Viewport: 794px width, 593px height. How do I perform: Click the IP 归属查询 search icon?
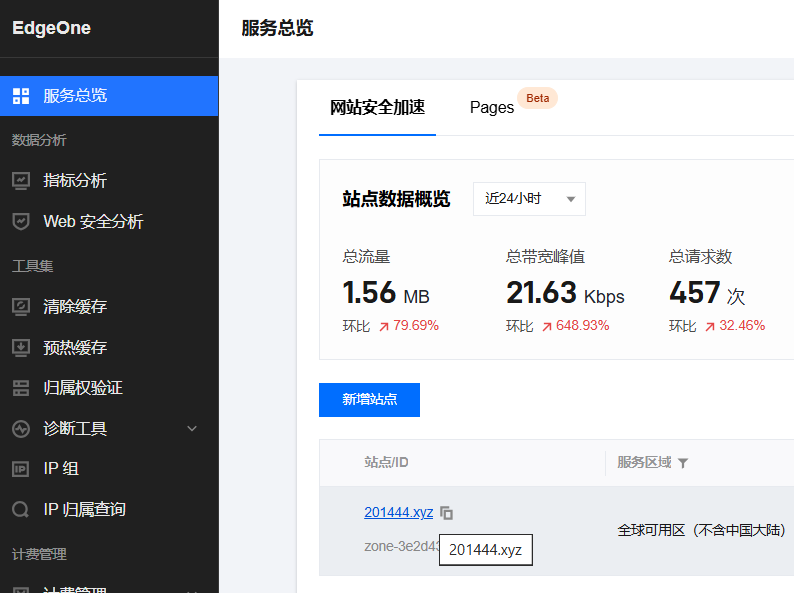(x=20, y=510)
